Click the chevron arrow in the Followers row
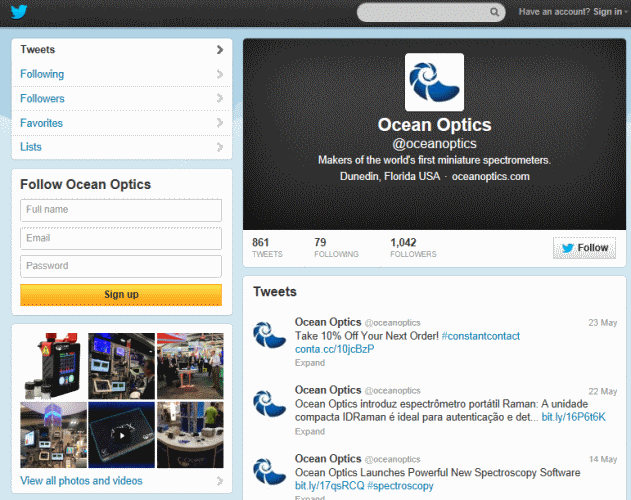The height and width of the screenshot is (500, 631). 220,98
